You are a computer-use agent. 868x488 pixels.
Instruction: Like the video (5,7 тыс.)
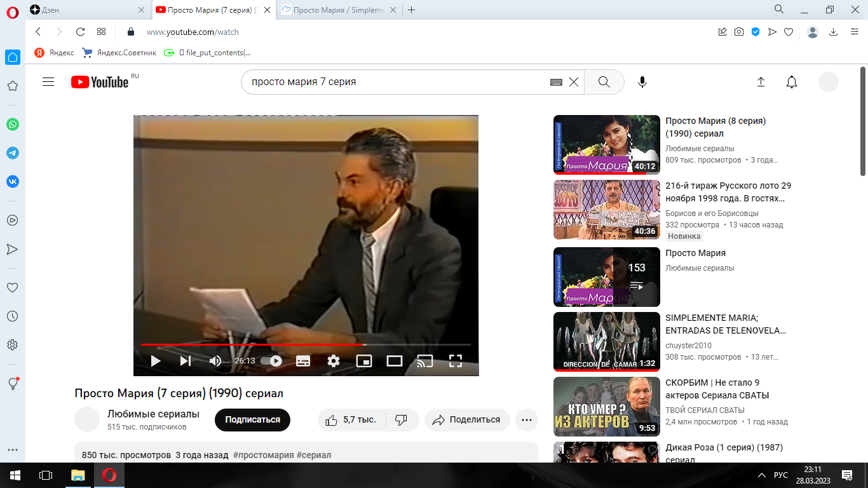click(x=351, y=420)
